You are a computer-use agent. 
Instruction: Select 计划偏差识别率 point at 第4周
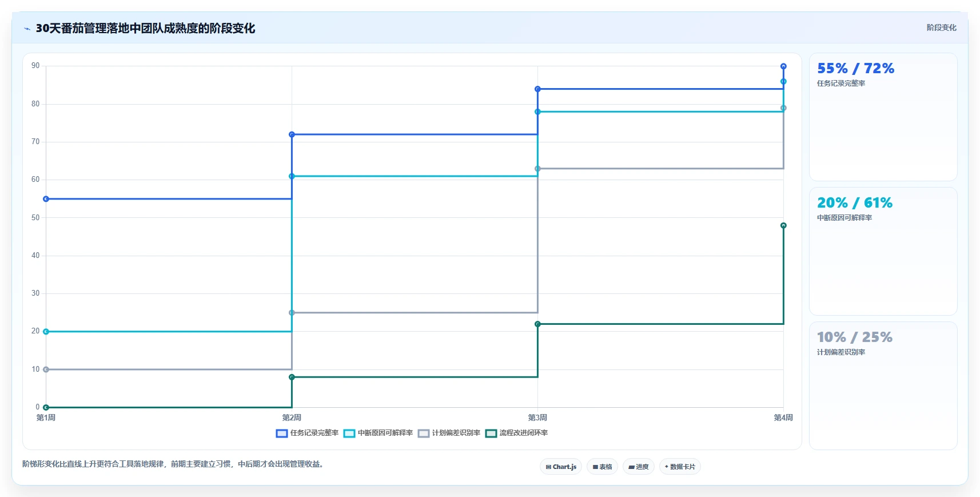click(783, 108)
